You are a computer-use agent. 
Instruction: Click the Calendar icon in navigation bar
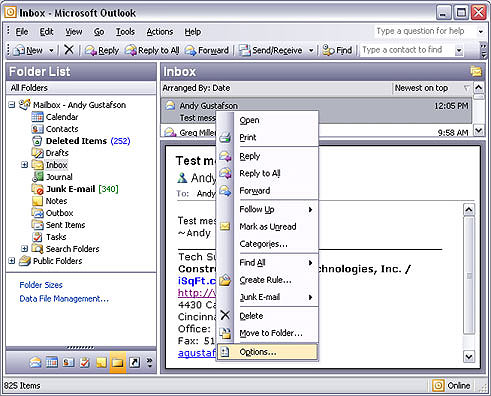coord(52,362)
